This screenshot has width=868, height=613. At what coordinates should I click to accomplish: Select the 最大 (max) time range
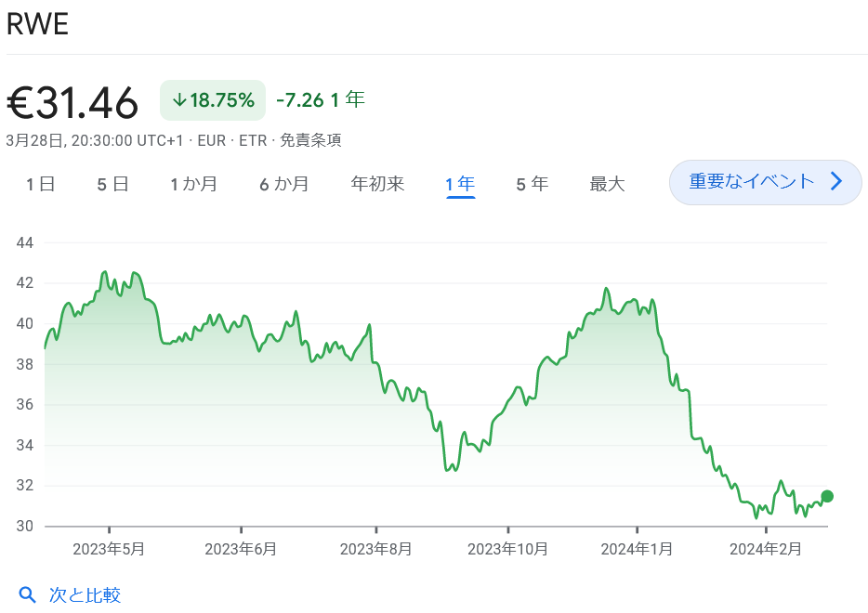coord(606,183)
